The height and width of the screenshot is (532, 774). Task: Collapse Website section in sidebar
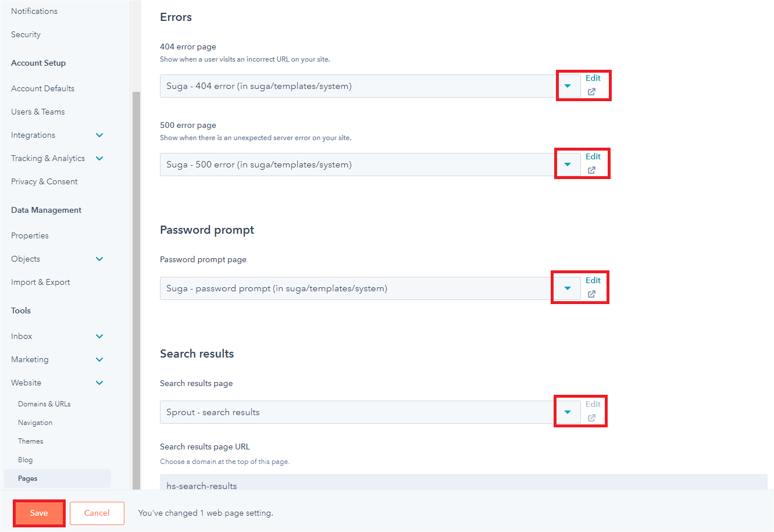[99, 383]
